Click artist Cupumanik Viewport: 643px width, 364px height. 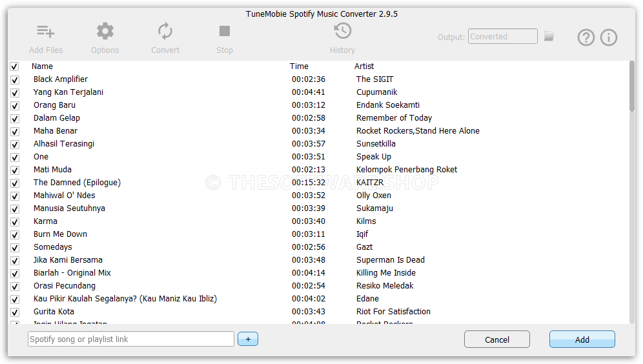(377, 92)
